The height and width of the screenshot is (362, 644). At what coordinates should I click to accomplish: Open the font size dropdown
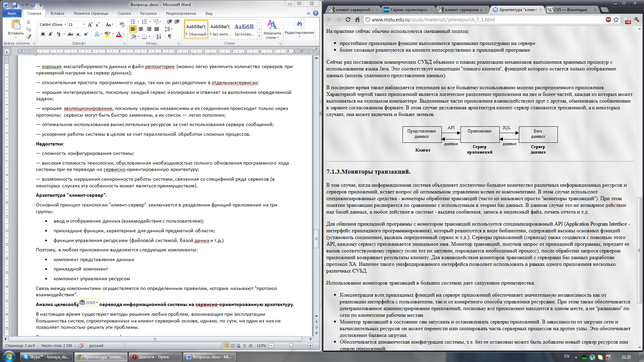[84, 24]
